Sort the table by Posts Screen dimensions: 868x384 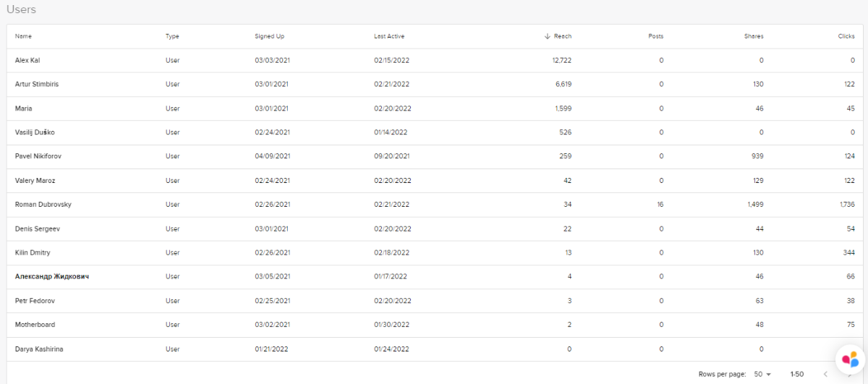click(x=655, y=36)
